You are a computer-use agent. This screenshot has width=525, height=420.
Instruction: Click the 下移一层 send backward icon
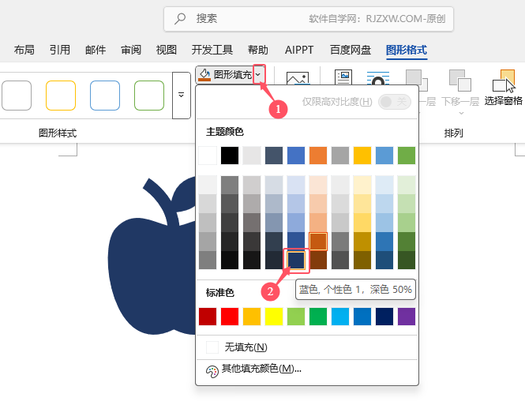[x=460, y=80]
